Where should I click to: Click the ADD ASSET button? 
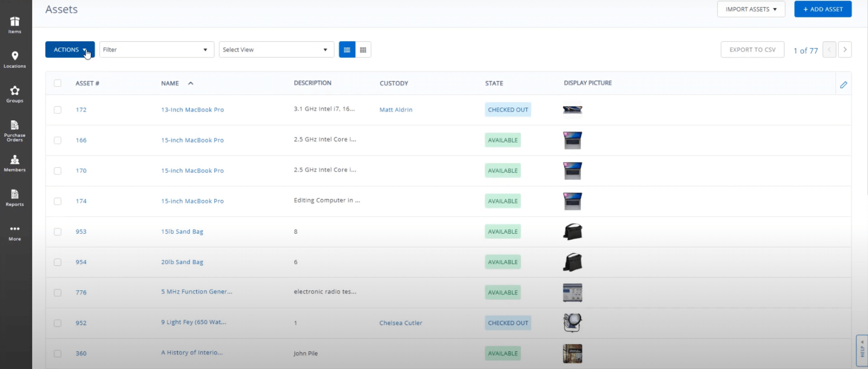[x=823, y=9]
